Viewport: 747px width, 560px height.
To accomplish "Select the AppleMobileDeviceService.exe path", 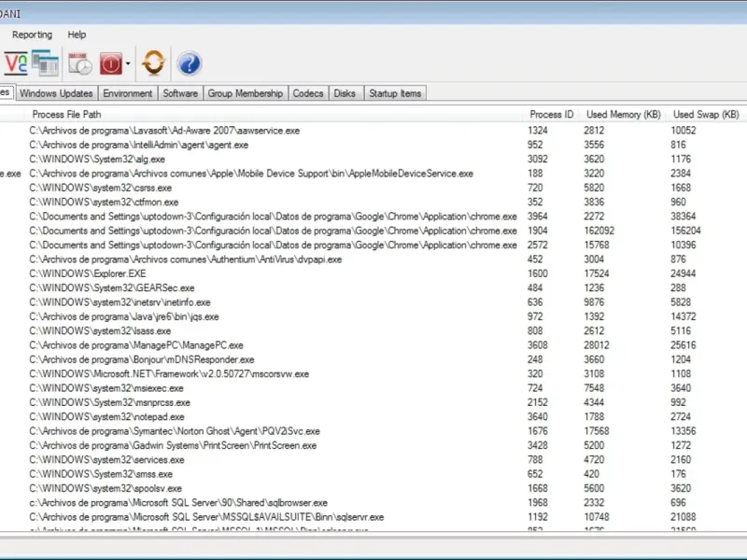I will 251,174.
